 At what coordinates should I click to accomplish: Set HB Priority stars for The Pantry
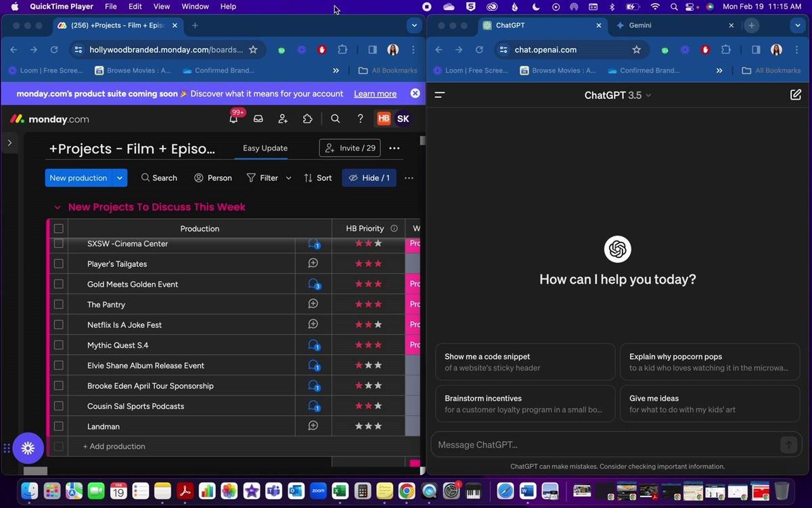pyautogui.click(x=368, y=304)
